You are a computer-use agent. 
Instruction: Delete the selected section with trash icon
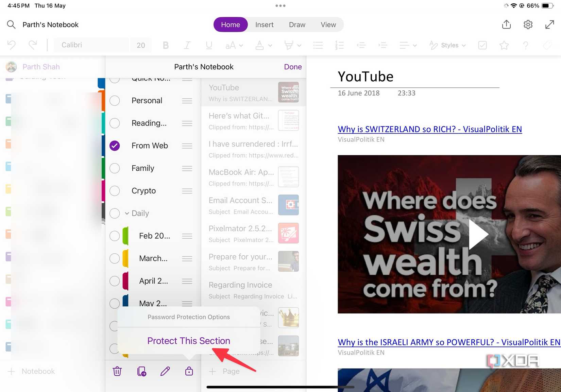coord(117,371)
